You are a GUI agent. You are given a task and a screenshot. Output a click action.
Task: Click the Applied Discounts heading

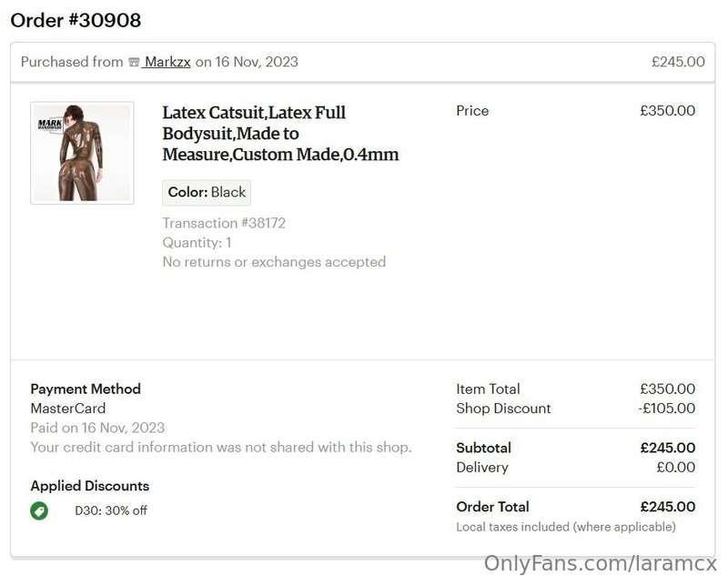click(x=89, y=486)
